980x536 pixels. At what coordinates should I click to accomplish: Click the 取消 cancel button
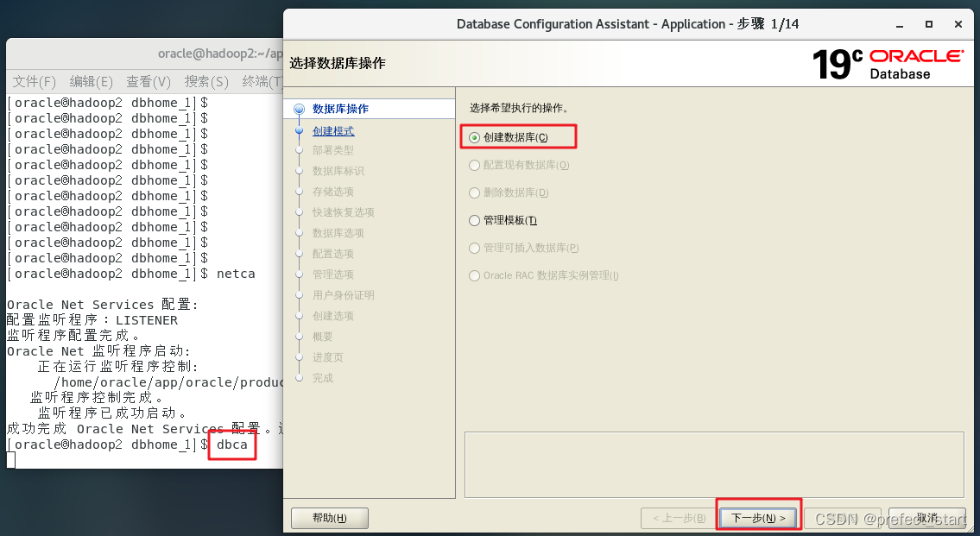pos(926,518)
